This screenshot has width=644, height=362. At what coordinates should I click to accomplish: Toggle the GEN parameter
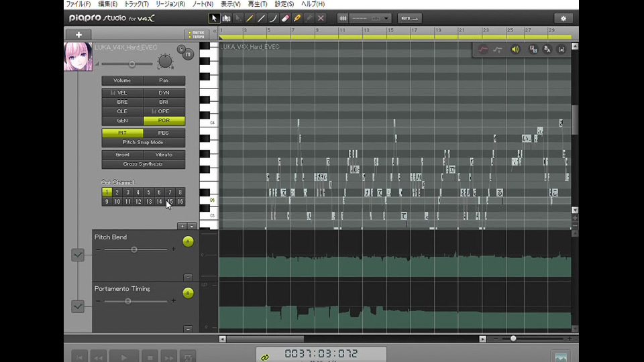tap(122, 121)
